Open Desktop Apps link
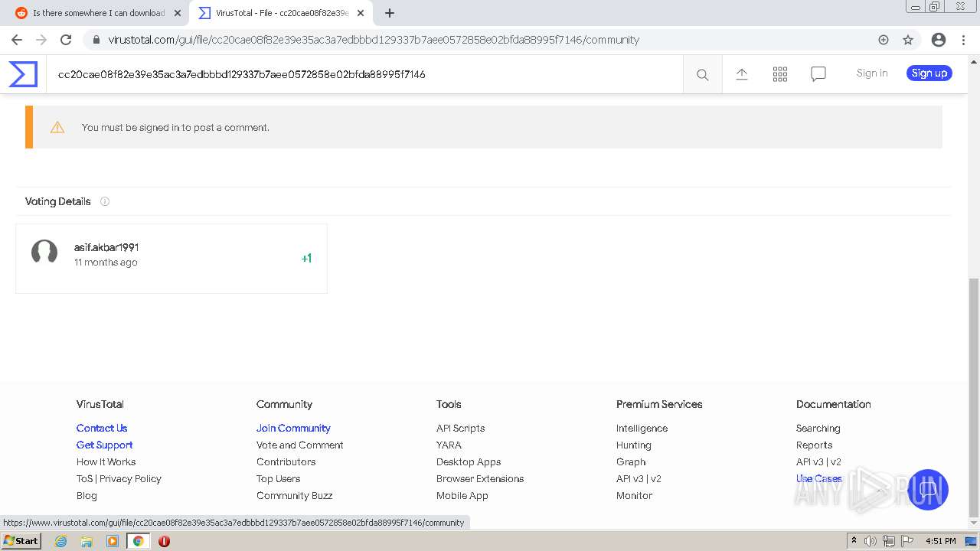 point(469,461)
